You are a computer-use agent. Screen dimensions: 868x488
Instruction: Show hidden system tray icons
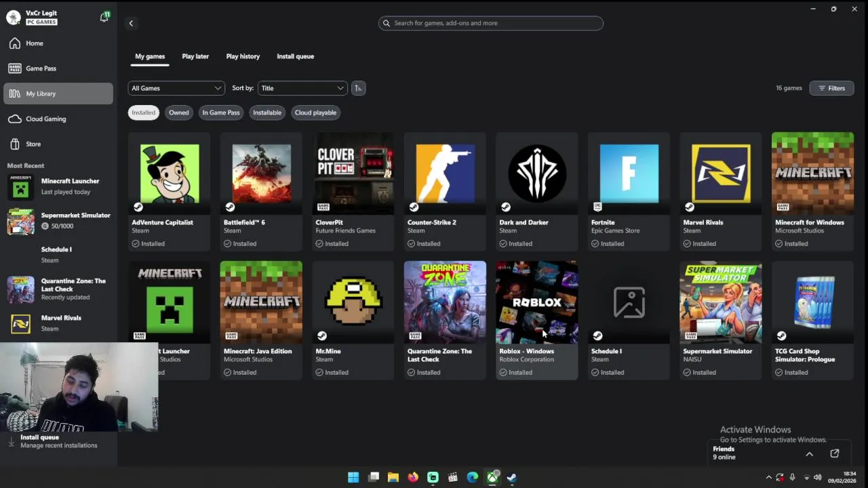(768, 478)
